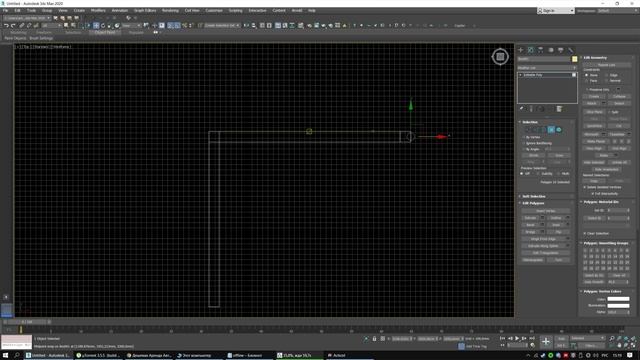Viewport: 640px width, 360px height.
Task: Set Preview Selection to SubObj
Action: point(538,174)
